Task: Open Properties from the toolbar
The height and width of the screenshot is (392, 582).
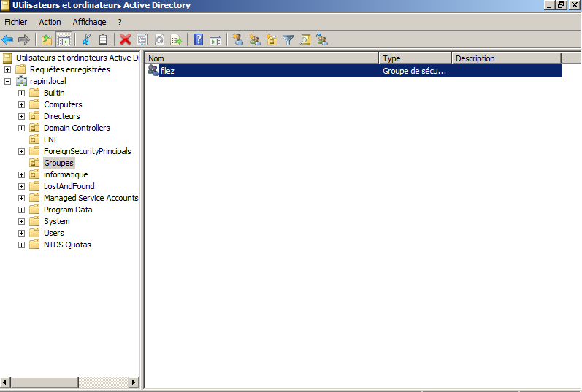Action: click(x=142, y=39)
